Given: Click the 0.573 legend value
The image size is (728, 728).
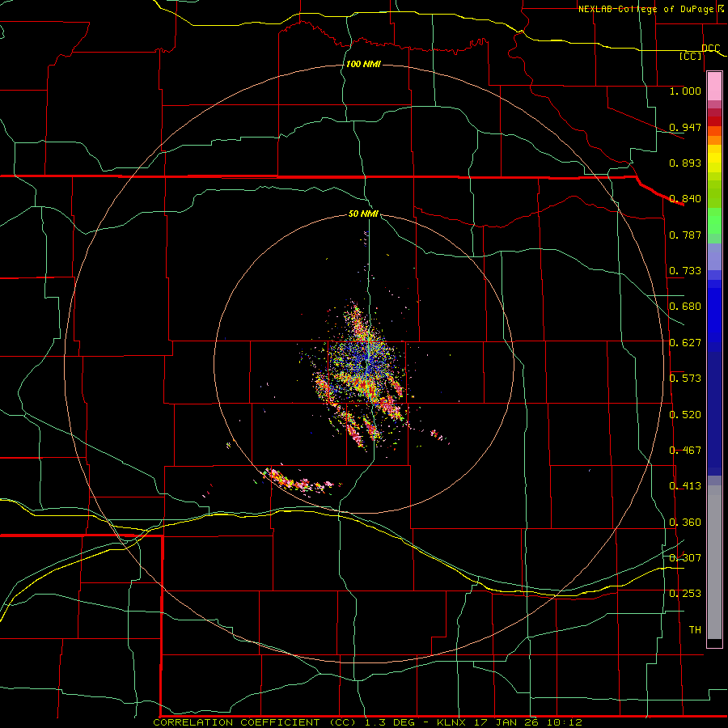Looking at the screenshot, I should pos(685,379).
